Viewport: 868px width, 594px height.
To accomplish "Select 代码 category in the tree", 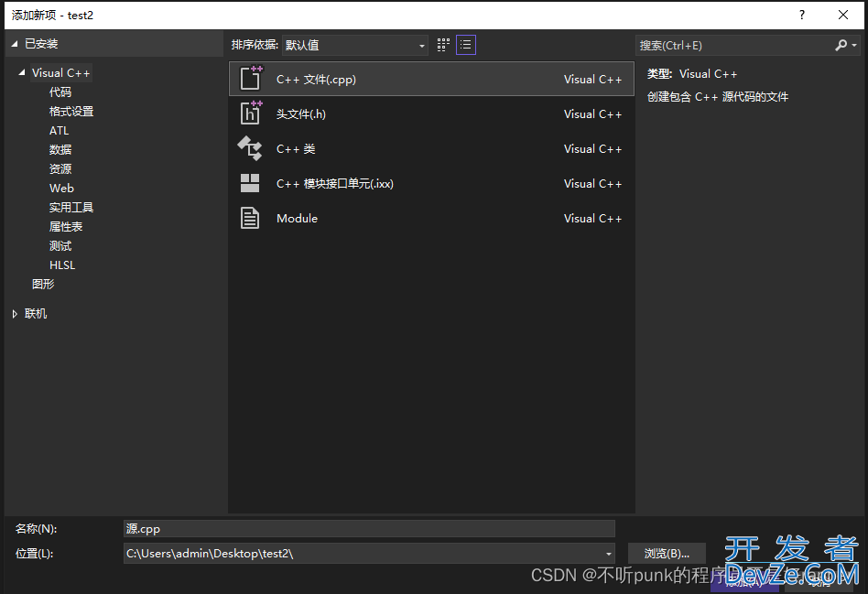I will click(x=60, y=92).
